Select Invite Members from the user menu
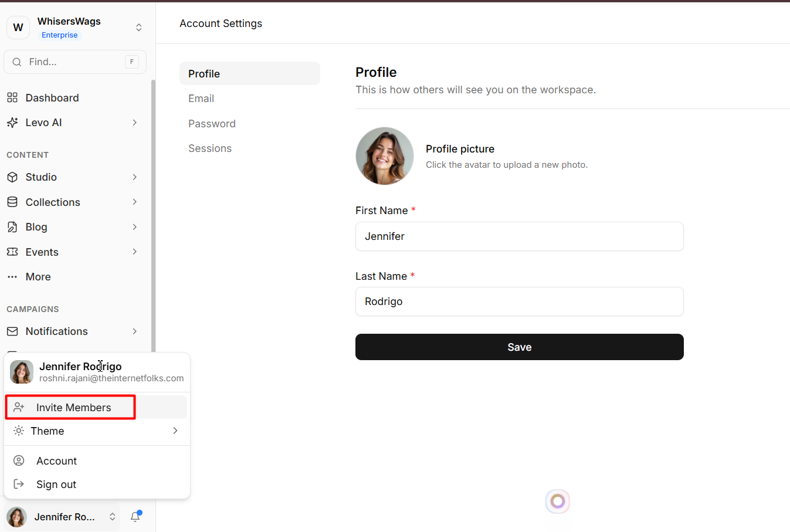Viewport: 790px width, 532px height. pyautogui.click(x=73, y=408)
